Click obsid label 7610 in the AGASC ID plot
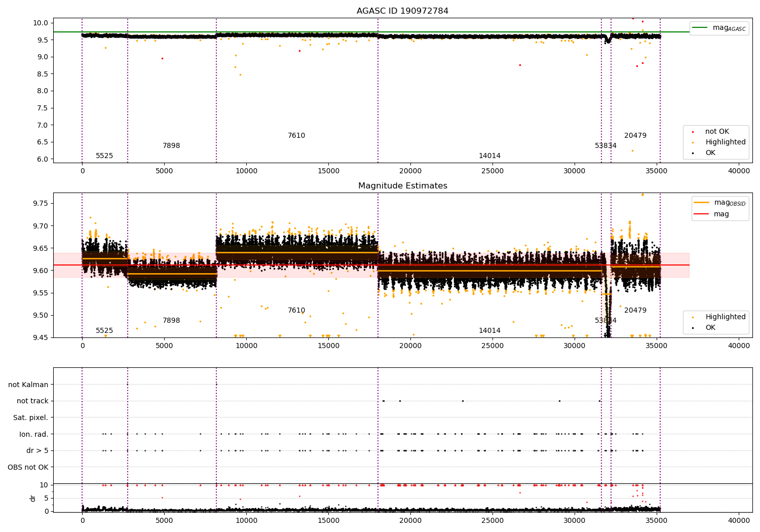Image resolution: width=760 pixels, height=532 pixels. click(x=296, y=136)
